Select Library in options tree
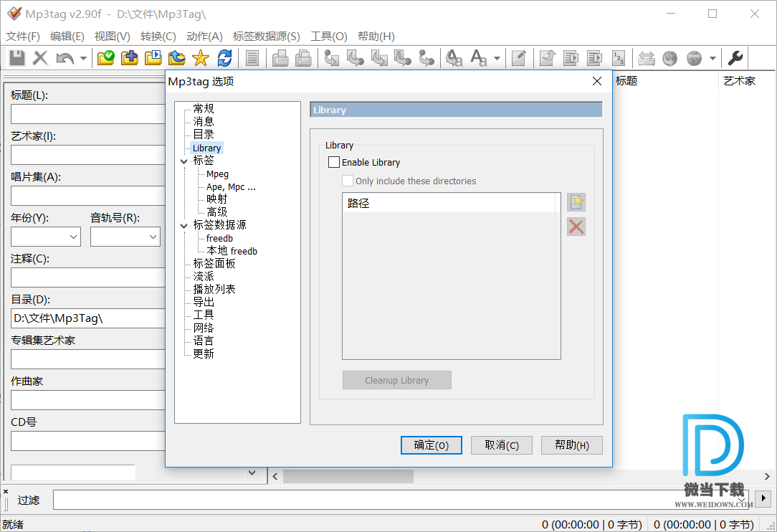777x532 pixels. (x=206, y=148)
